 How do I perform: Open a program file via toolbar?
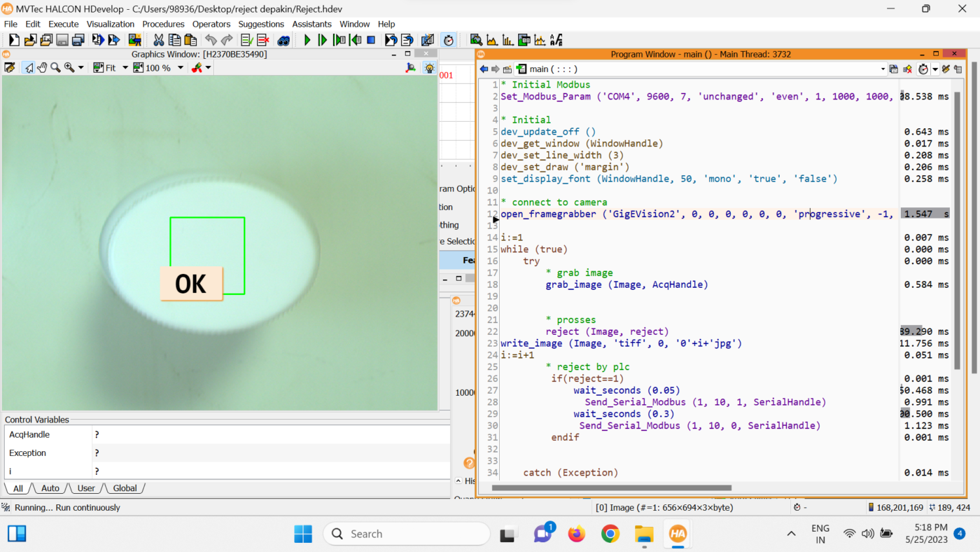click(x=30, y=40)
